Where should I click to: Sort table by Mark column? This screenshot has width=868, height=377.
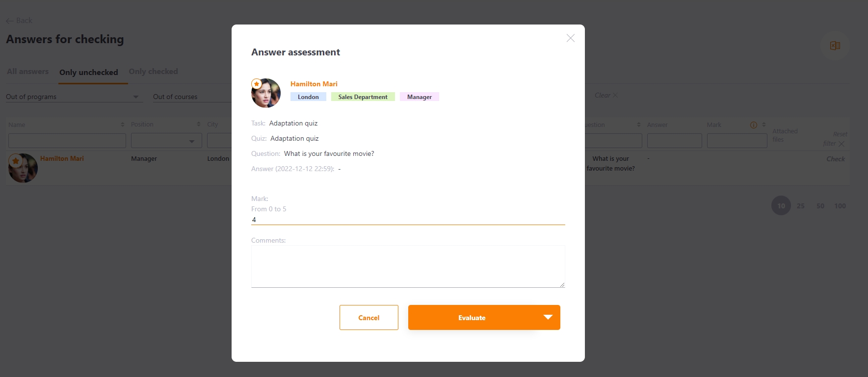point(764,125)
